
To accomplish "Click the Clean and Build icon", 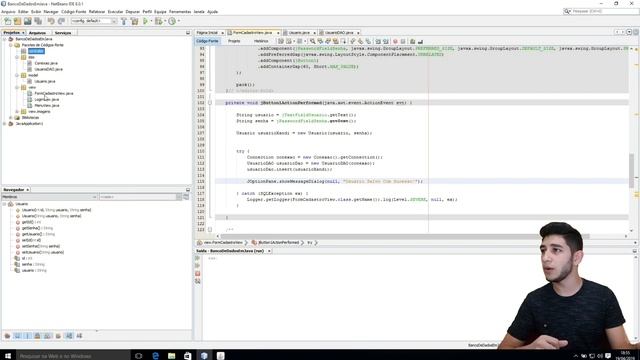I will point(134,21).
